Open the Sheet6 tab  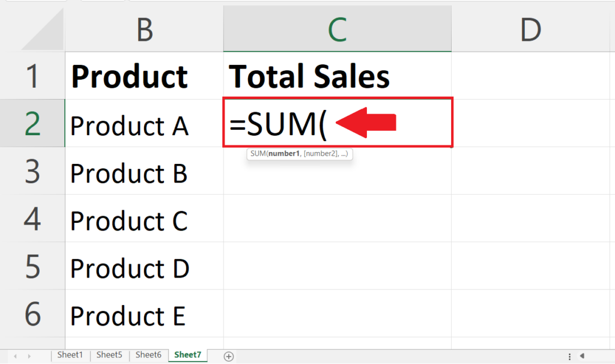click(x=149, y=355)
